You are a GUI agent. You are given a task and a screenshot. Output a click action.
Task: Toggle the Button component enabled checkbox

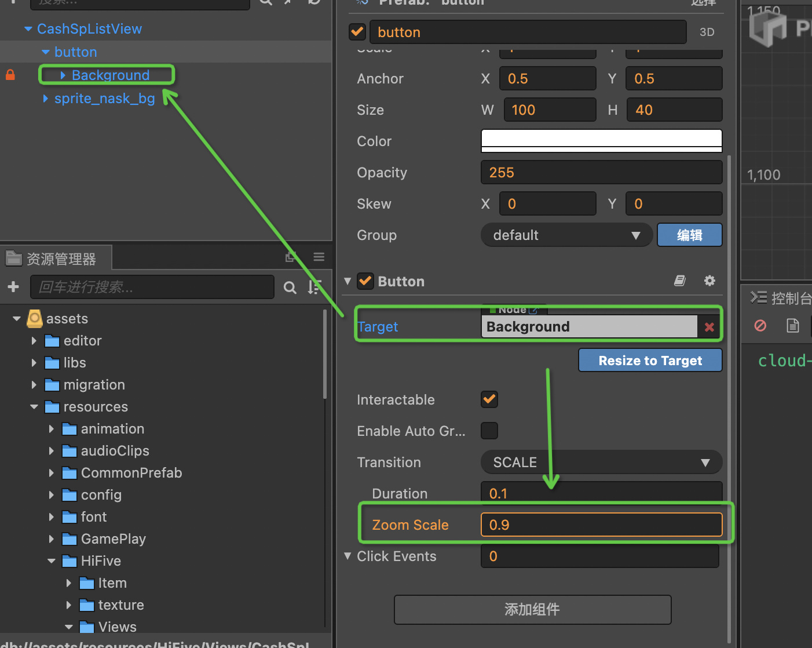365,281
